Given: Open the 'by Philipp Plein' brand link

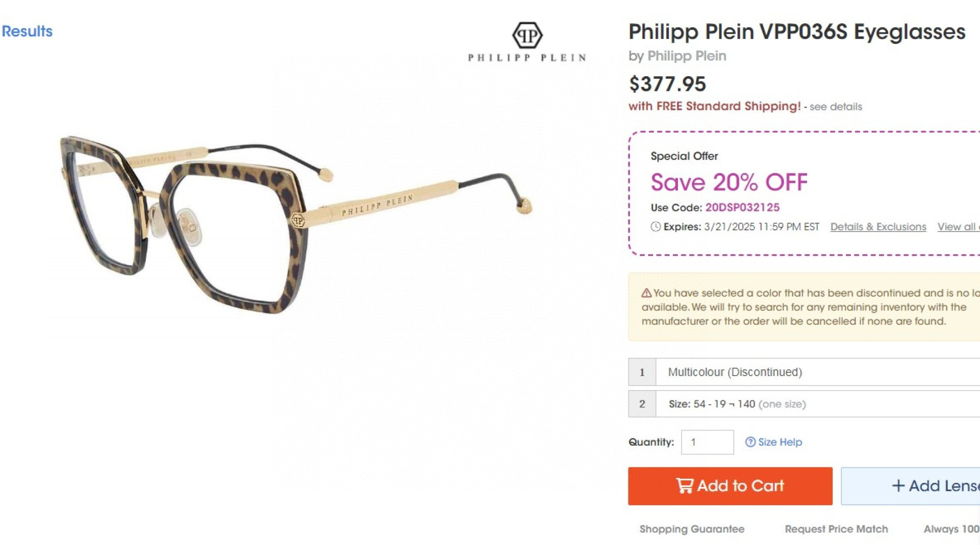Looking at the screenshot, I should (x=686, y=56).
